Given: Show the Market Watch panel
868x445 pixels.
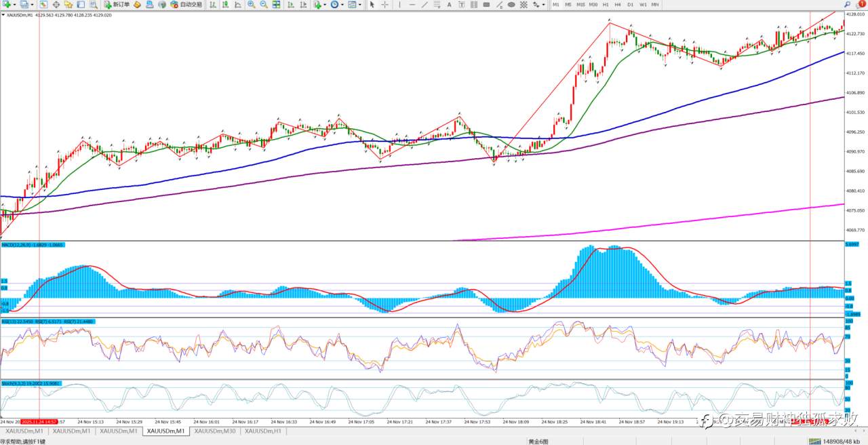Looking at the screenshot, I should tap(43, 4).
